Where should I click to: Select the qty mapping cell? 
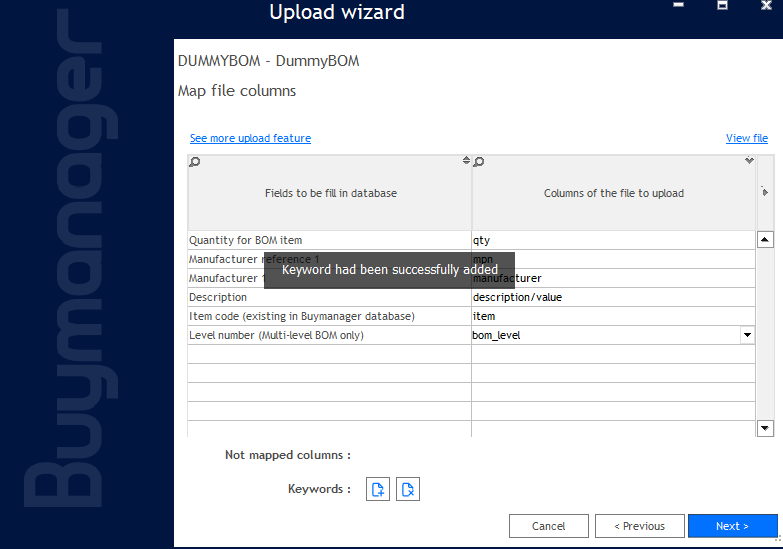pyautogui.click(x=612, y=240)
